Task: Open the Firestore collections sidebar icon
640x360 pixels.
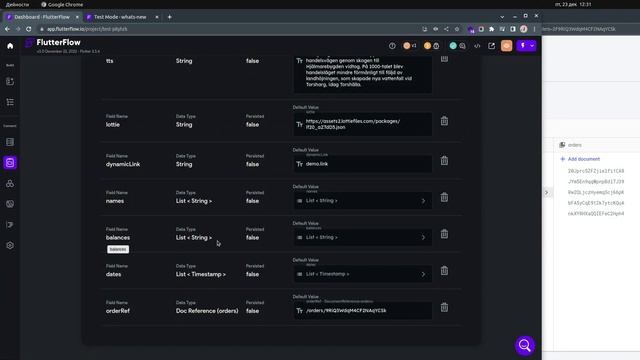Action: tap(10, 142)
